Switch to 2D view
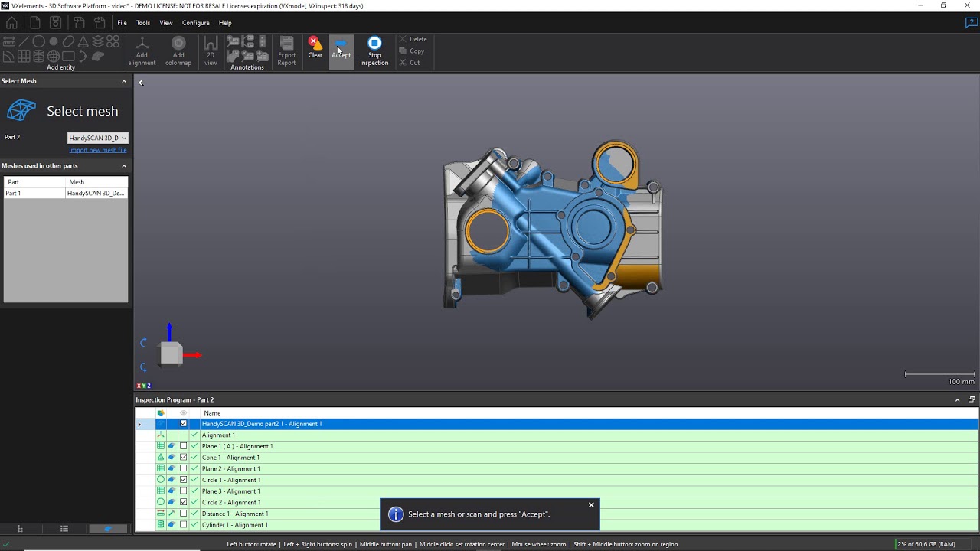The width and height of the screenshot is (980, 551). click(x=211, y=49)
